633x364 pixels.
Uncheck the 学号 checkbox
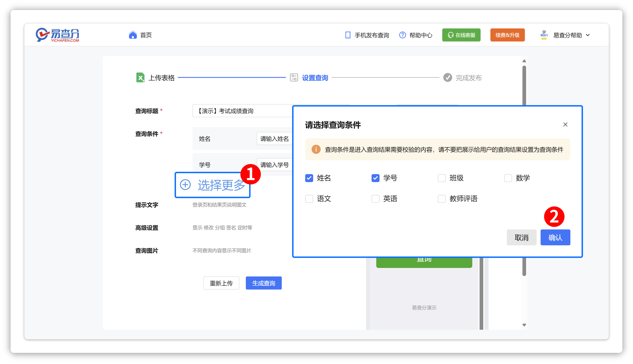[375, 178]
